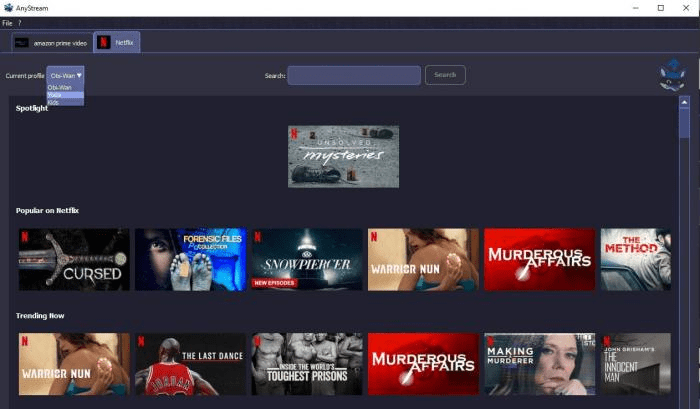Focus the Search input field
The width and height of the screenshot is (700, 409).
coord(354,75)
